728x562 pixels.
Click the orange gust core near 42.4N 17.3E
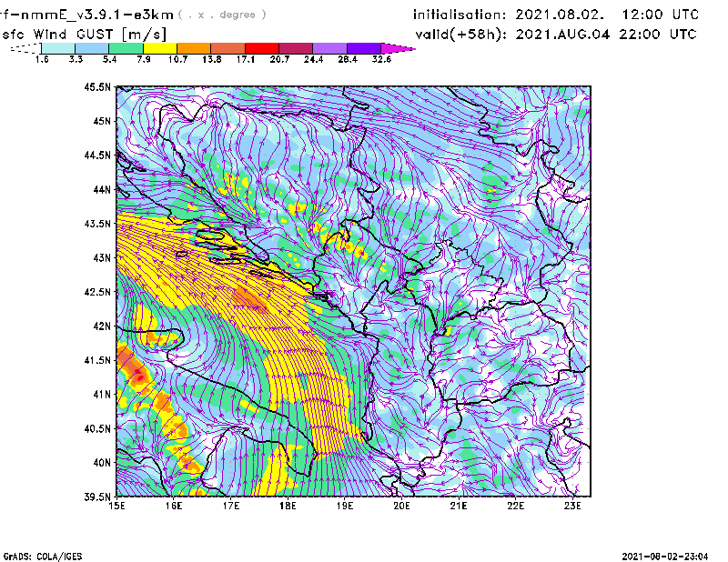[249, 298]
